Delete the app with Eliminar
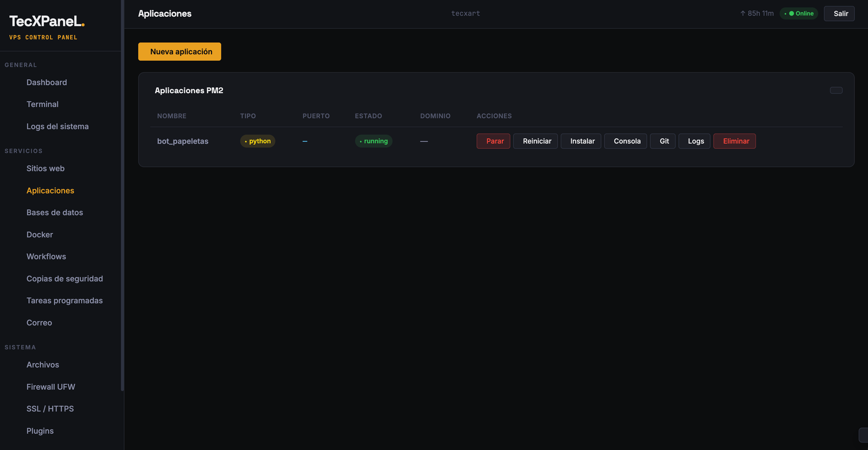Viewport: 868px width, 450px height. click(x=735, y=141)
